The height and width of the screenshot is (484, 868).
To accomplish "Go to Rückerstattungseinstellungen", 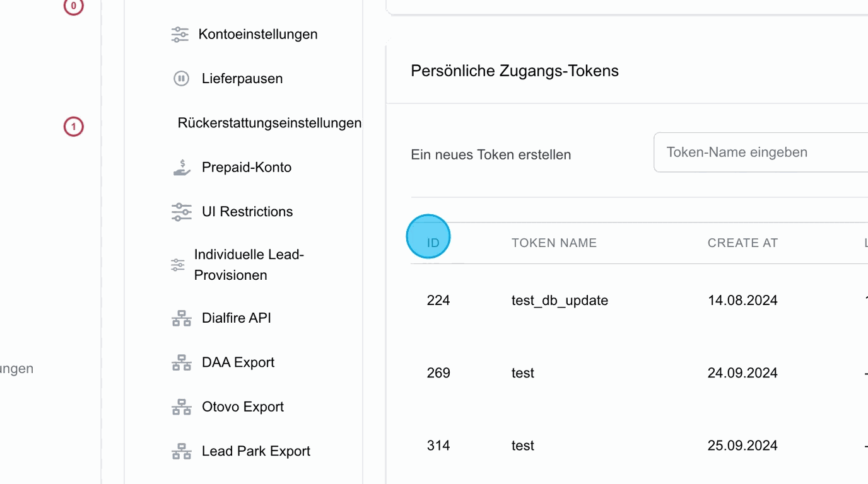I will point(269,123).
